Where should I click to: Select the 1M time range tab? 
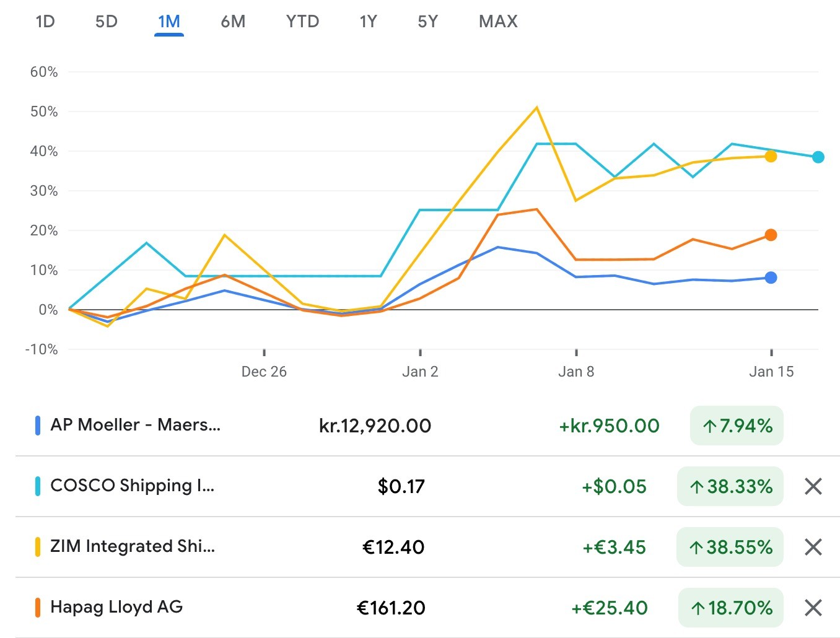click(x=169, y=22)
